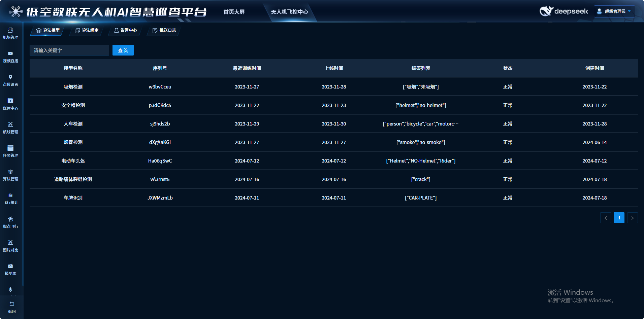
Task: Click serial number JXWMzmLb
Action: point(160,198)
